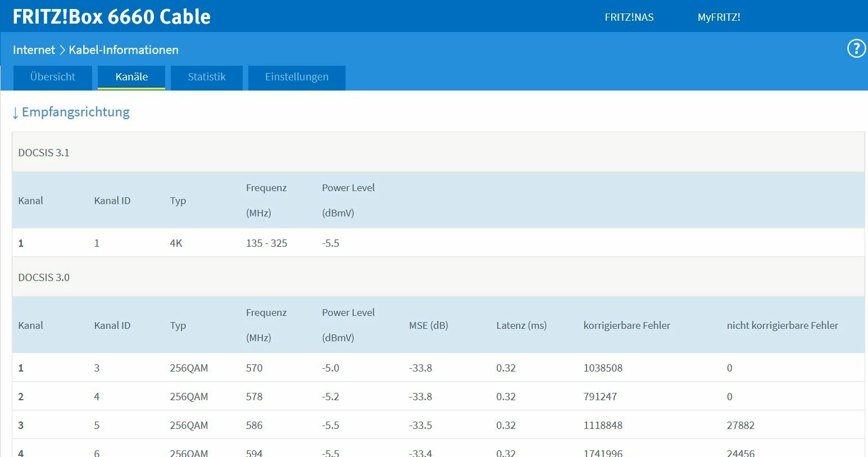This screenshot has height=457, width=868.
Task: Open FRITZ!NAS from the header
Action: (x=629, y=17)
